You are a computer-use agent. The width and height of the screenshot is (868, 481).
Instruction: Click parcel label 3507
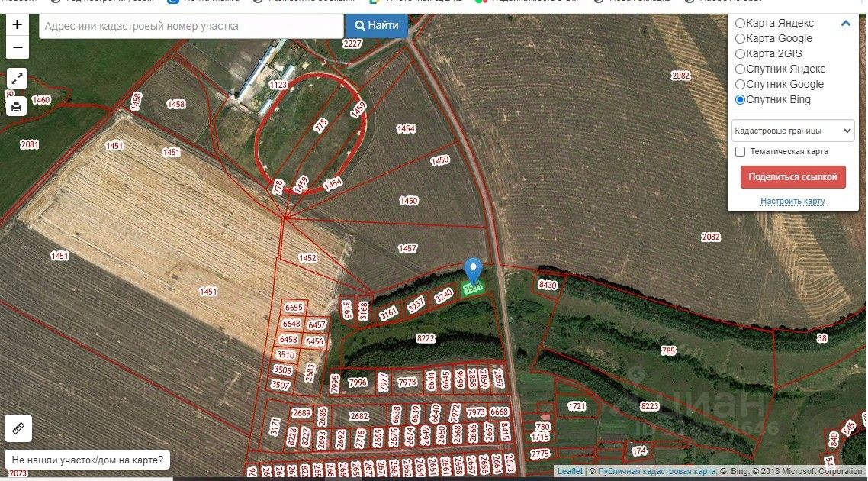[x=280, y=384]
